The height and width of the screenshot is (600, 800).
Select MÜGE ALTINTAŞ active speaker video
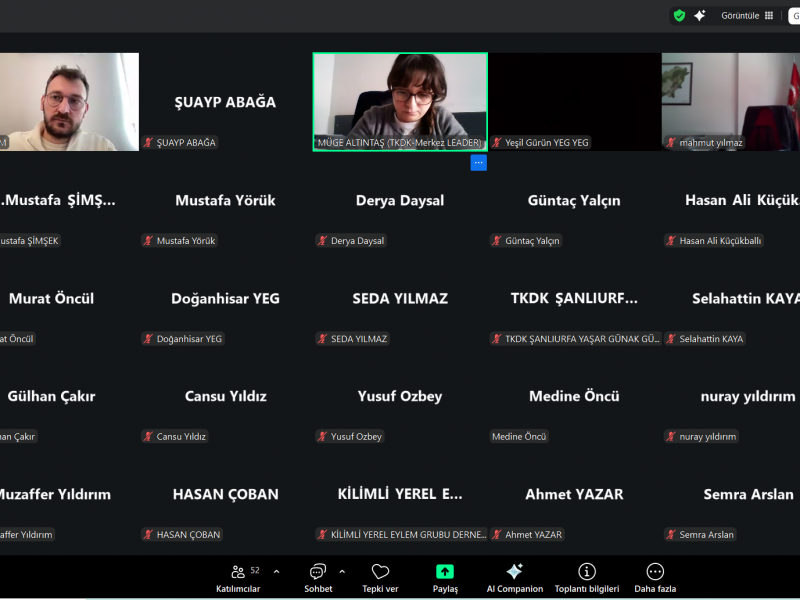[x=400, y=100]
